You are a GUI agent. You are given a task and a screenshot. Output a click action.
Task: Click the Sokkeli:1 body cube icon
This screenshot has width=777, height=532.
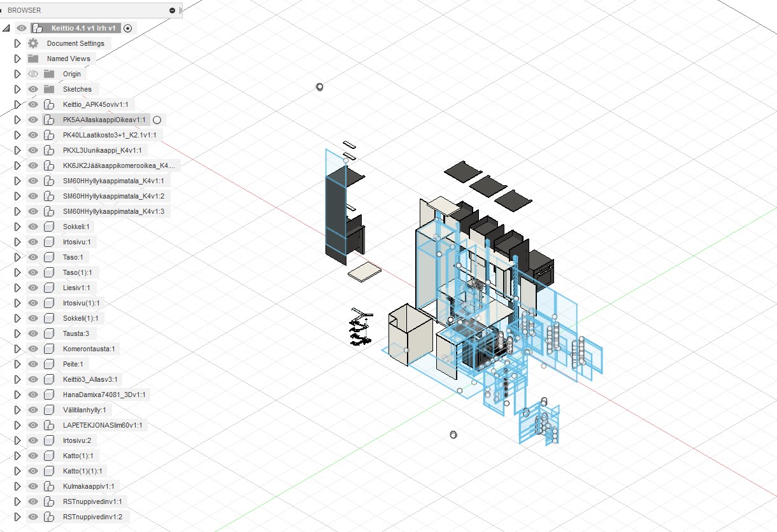tap(48, 227)
